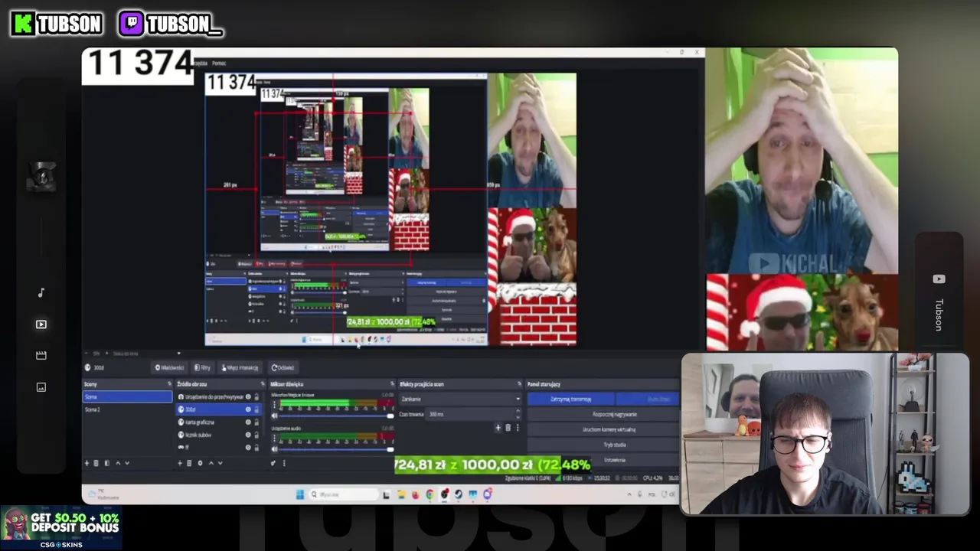Adjust the Mikrofon volume slider

(x=335, y=416)
